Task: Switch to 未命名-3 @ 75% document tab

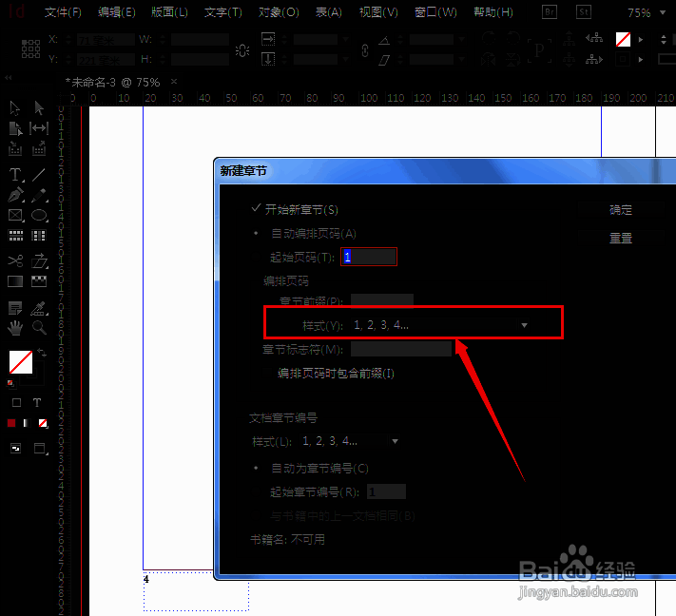Action: point(112,82)
